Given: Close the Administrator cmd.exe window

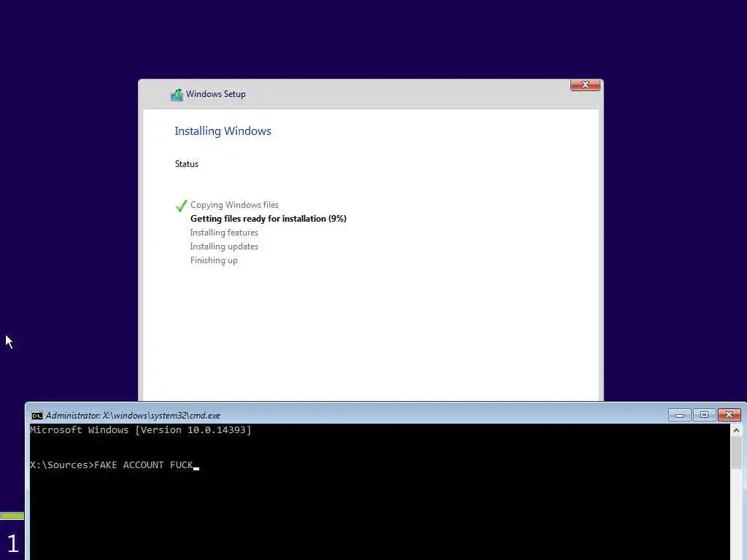Looking at the screenshot, I should [729, 415].
